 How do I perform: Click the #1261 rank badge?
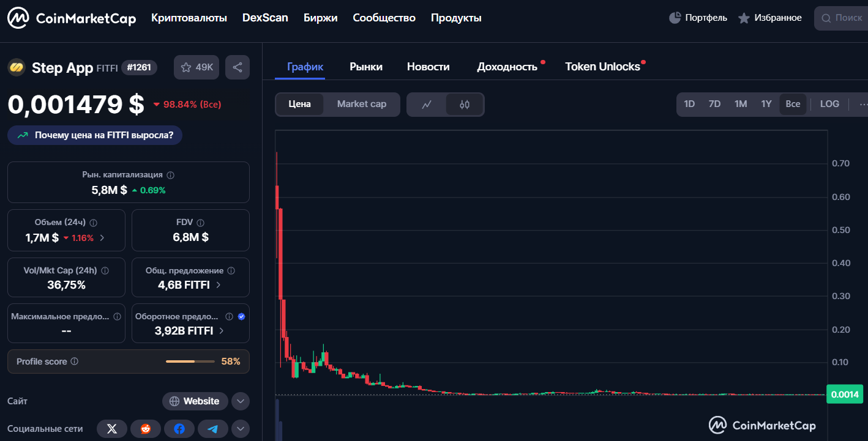[140, 67]
